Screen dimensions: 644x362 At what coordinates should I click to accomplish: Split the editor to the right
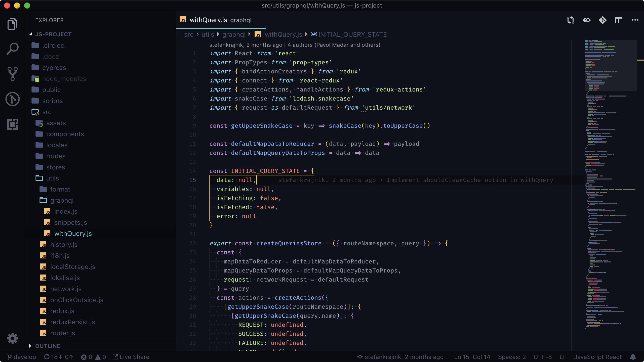tap(619, 20)
